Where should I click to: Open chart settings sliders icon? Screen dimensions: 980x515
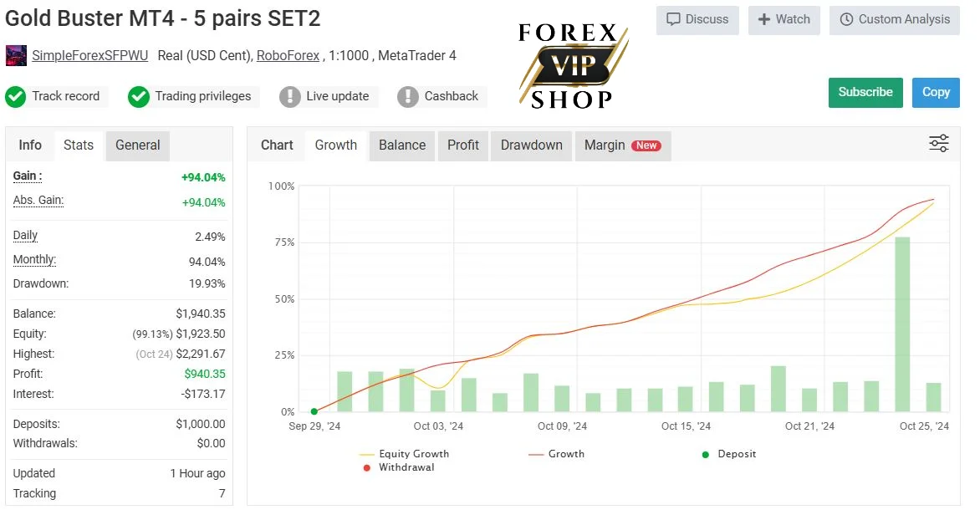[x=938, y=143]
